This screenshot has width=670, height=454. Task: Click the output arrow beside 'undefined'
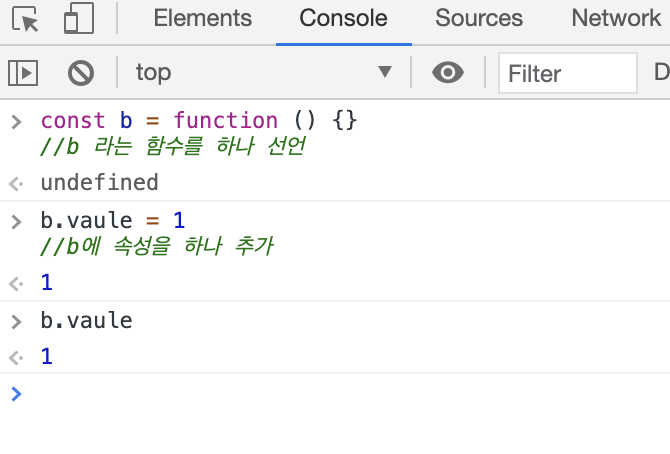pyautogui.click(x=15, y=183)
